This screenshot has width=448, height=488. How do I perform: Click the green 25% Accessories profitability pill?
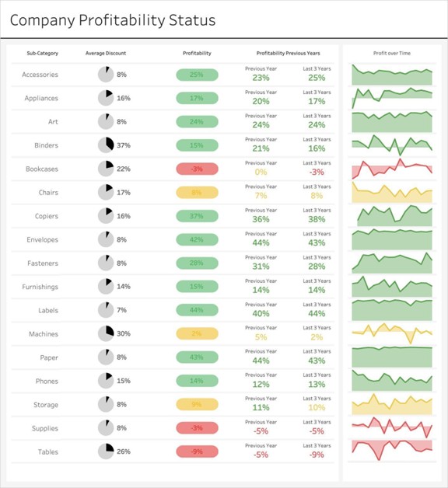[197, 75]
